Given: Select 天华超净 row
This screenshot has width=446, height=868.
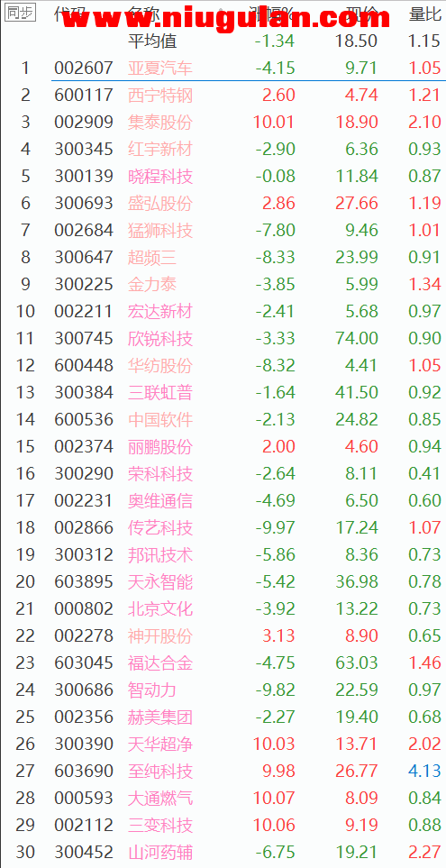Looking at the screenshot, I should pos(223,744).
